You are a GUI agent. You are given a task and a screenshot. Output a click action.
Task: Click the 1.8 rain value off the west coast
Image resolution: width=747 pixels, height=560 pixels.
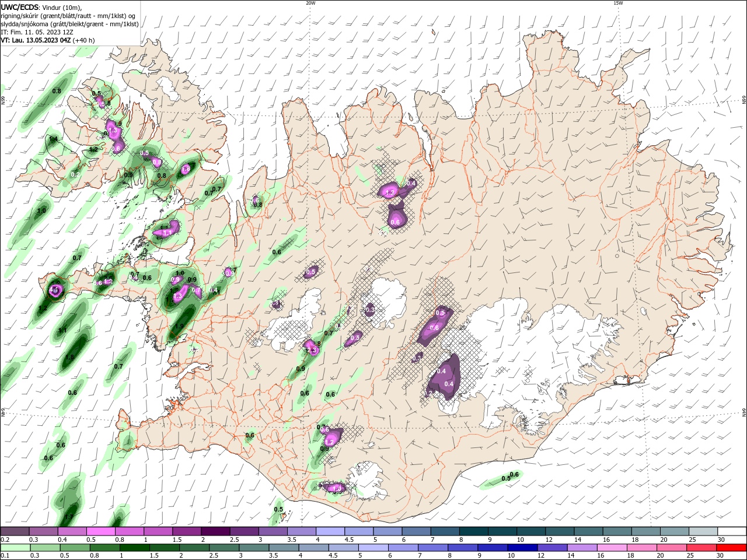click(69, 357)
